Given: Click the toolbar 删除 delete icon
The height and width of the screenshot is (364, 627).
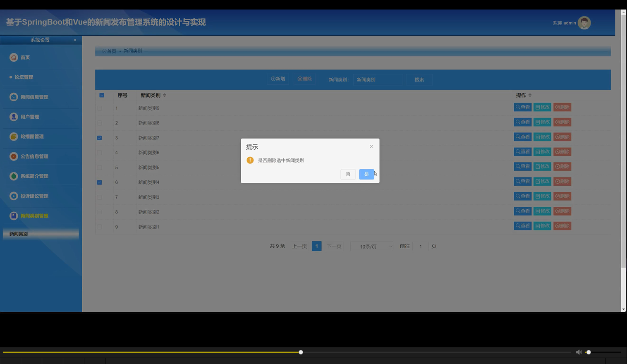Looking at the screenshot, I should tap(300, 79).
